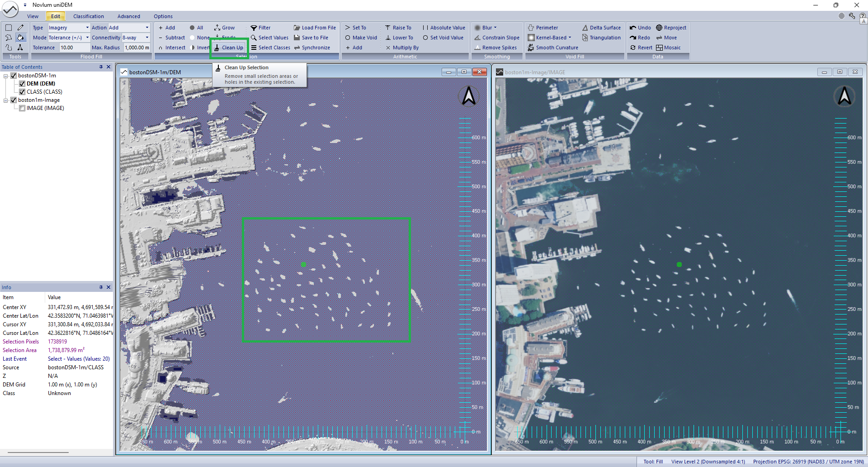Screen dimensions: 868x467
Task: Click Select Classes tool
Action: click(270, 48)
